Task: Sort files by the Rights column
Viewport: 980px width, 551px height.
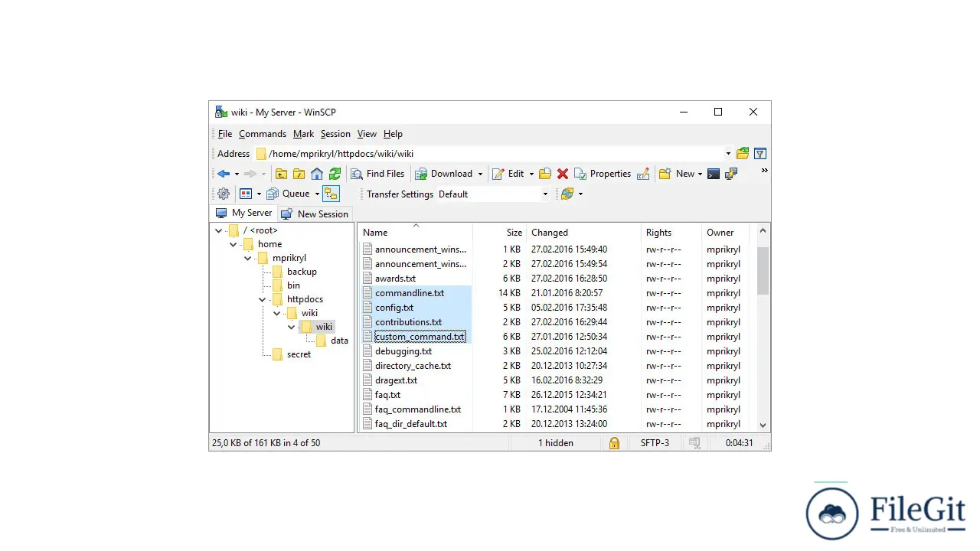Action: click(x=671, y=232)
